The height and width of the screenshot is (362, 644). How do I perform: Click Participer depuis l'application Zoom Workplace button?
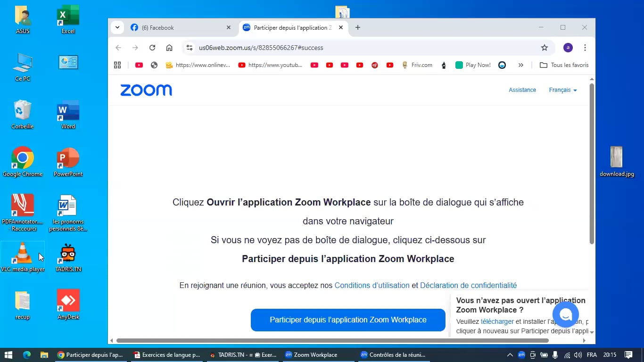pyautogui.click(x=348, y=320)
